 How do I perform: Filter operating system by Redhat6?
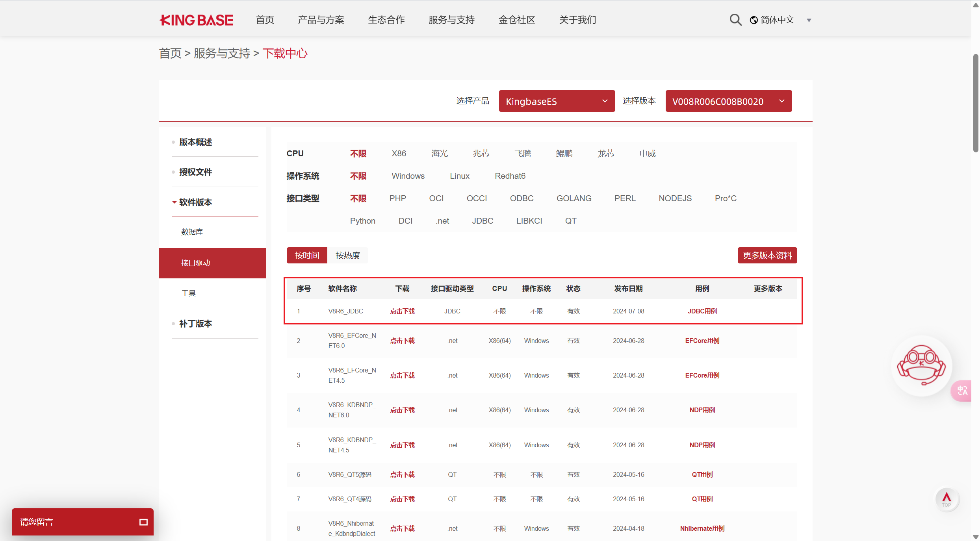510,176
